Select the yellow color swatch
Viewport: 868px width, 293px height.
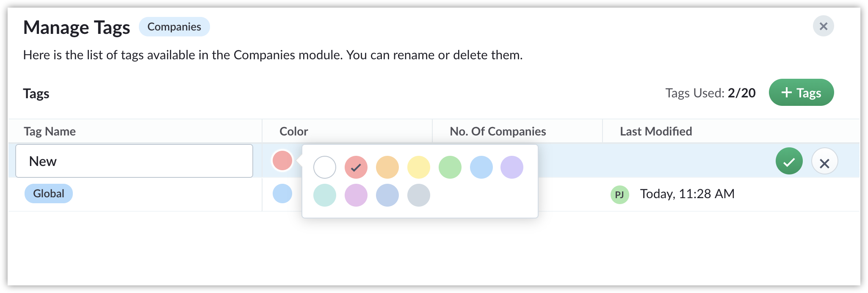(419, 167)
